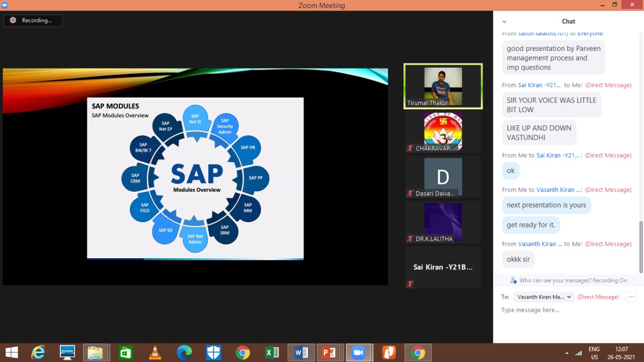Collapse the Chat panel with the chevron

pos(504,22)
